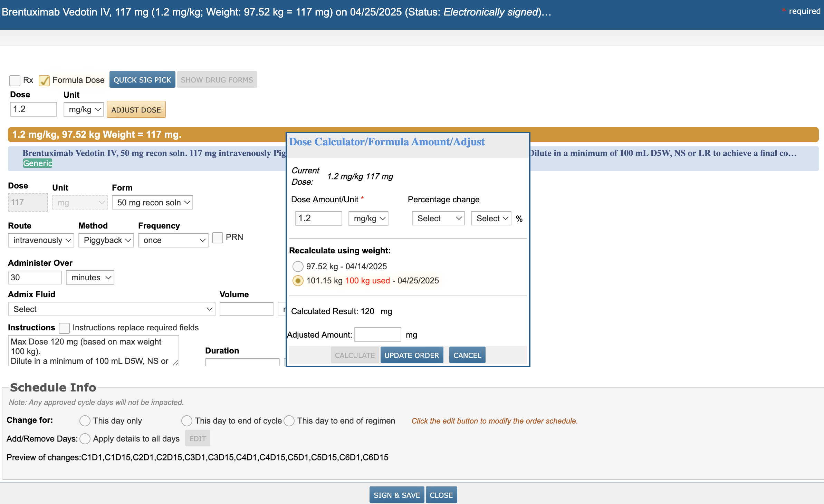
Task: Click the SIGN & SAVE button
Action: coord(396,495)
